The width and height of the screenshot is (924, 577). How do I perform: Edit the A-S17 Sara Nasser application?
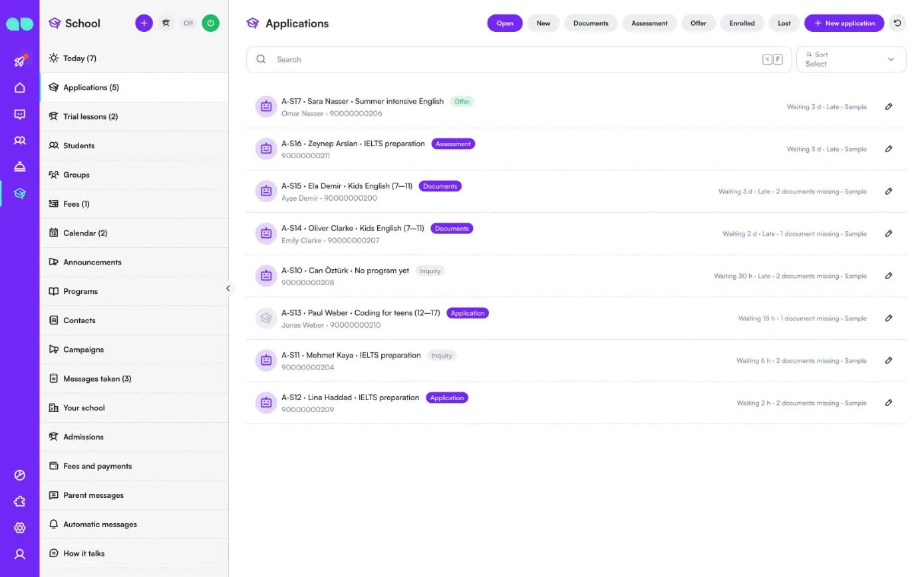pyautogui.click(x=889, y=106)
